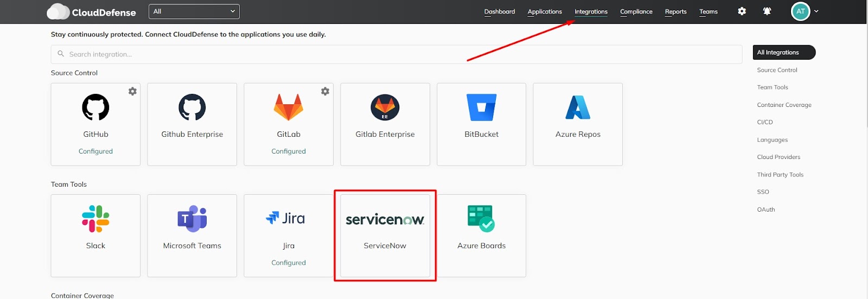Screen dimensions: 868x299
Task: Click the Microsoft Teams card label
Action: (192, 246)
